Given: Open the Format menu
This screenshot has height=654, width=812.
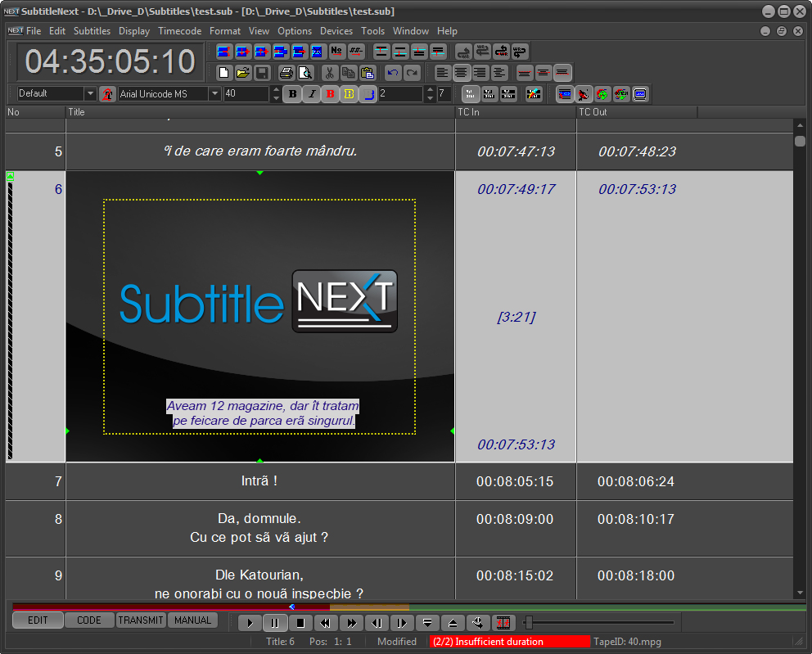Looking at the screenshot, I should tap(225, 31).
